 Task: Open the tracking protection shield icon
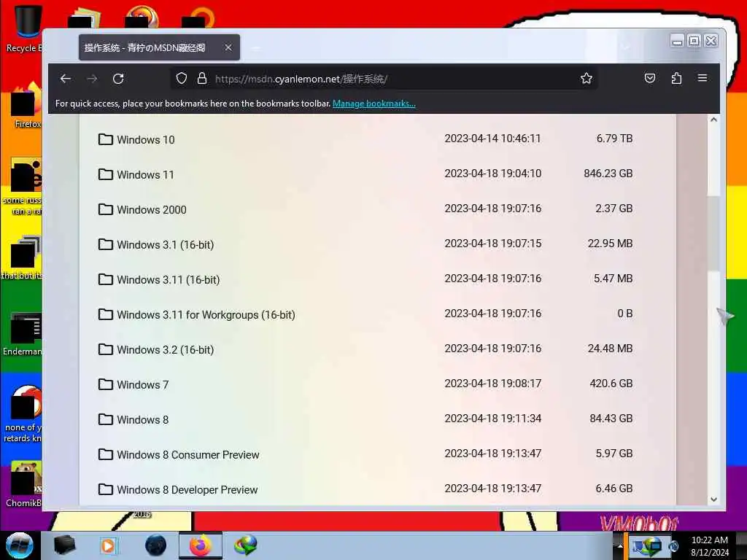coord(182,78)
